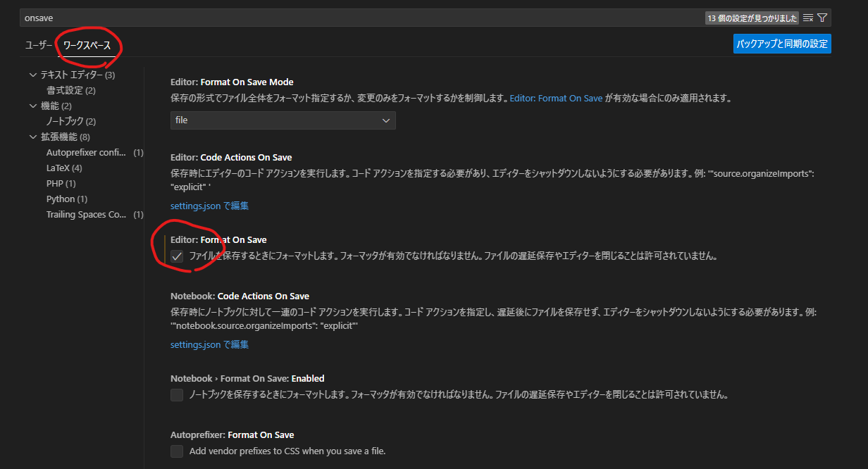Open LaTeX (4) tree entry
The image size is (868, 469).
[64, 168]
